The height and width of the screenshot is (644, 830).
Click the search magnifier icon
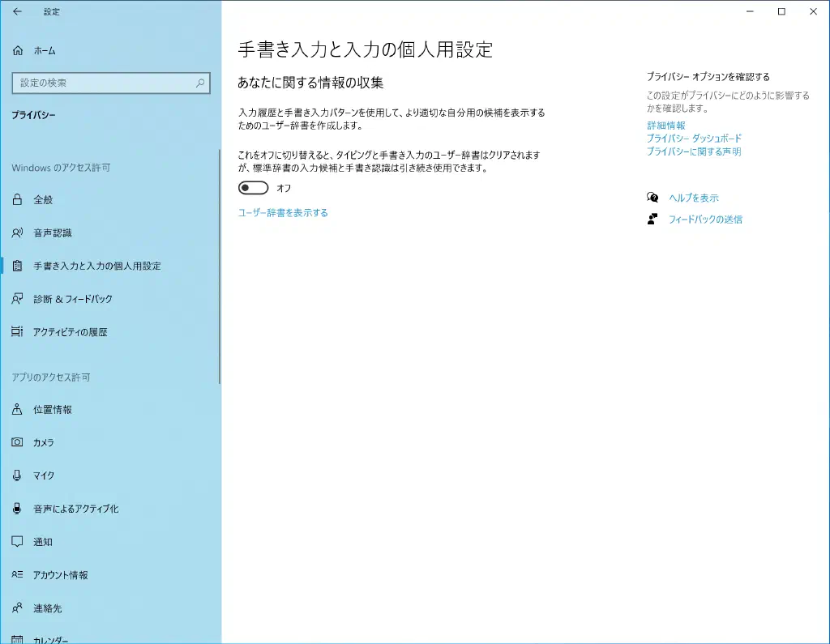pos(200,83)
